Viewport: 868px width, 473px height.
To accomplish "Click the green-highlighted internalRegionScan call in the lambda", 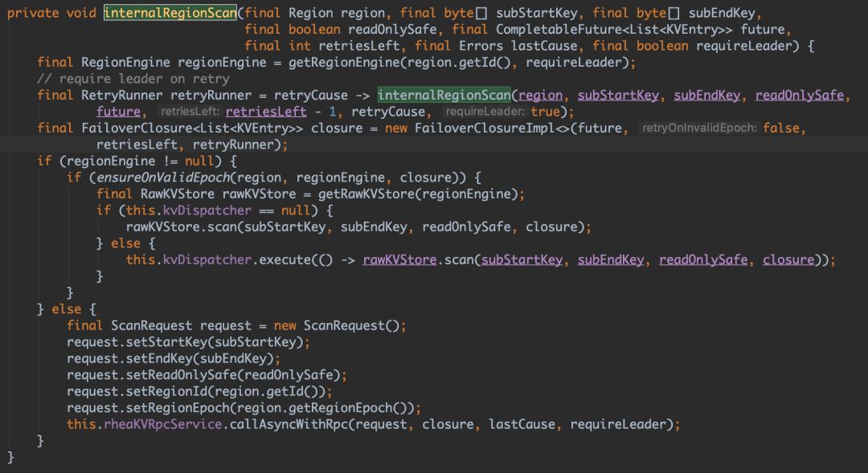I will click(x=444, y=95).
